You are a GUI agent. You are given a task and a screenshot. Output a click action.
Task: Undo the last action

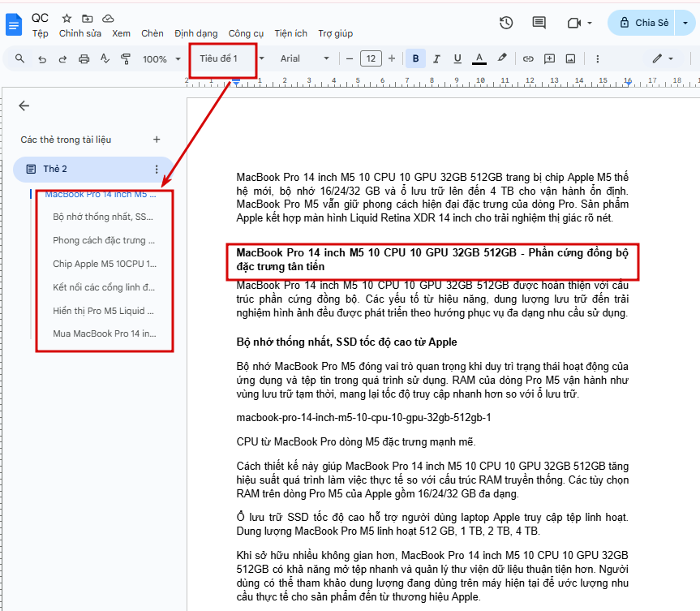(x=42, y=58)
